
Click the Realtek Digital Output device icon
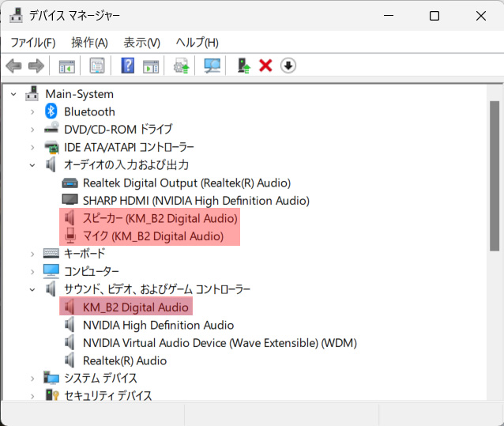pos(70,183)
